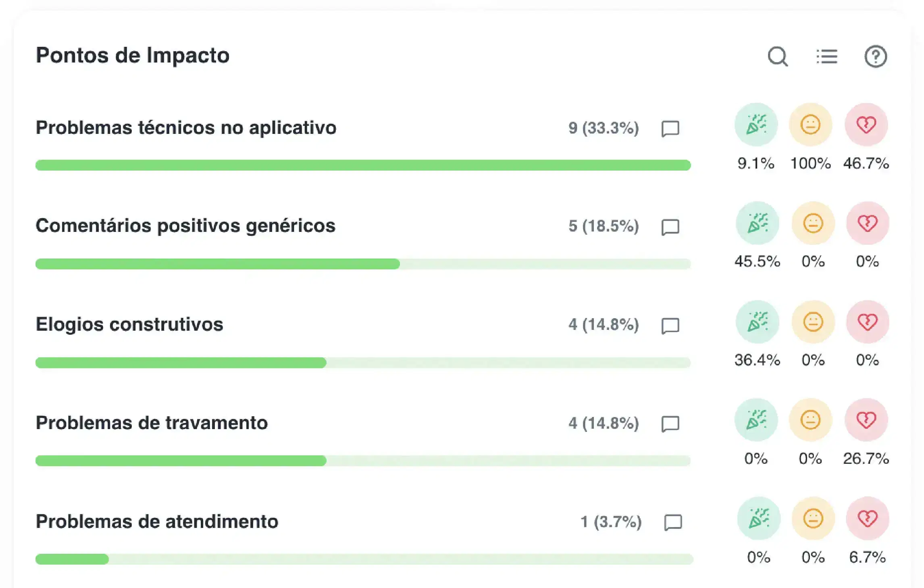Select the broken heart icon showing 46.7%

867,125
